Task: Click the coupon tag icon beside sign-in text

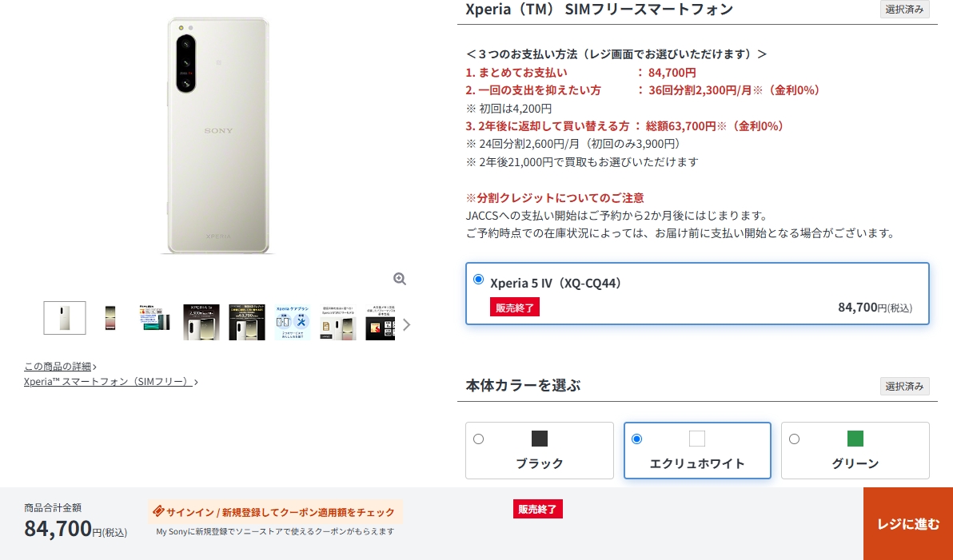Action: (158, 511)
